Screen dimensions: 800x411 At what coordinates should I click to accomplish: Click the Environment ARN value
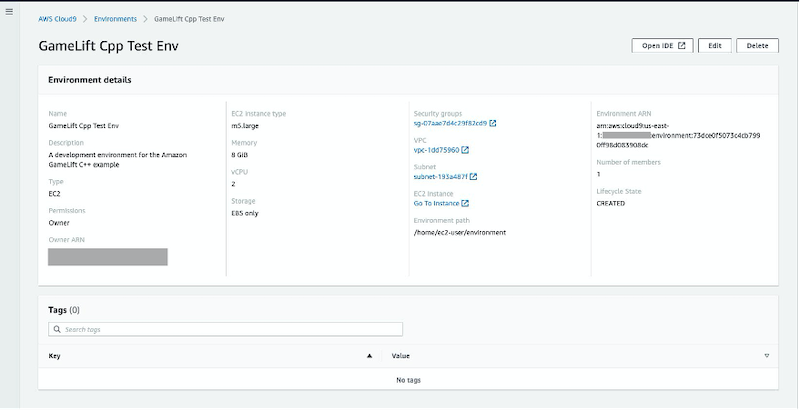pos(678,135)
